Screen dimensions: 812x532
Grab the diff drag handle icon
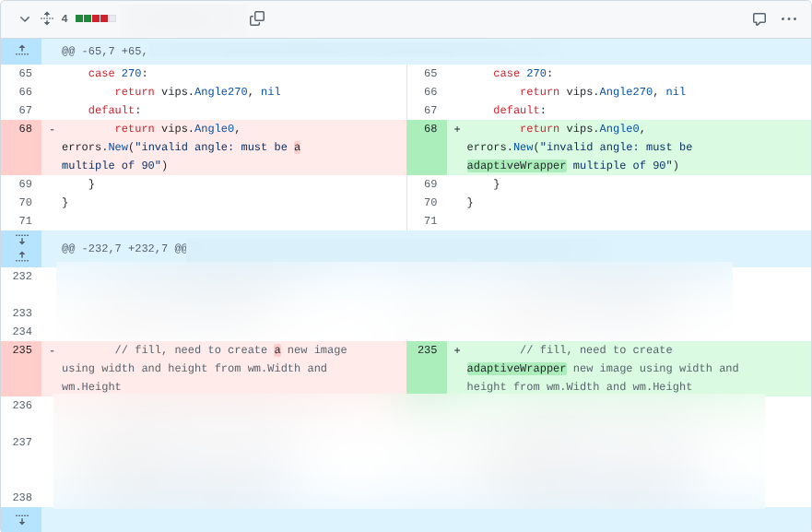click(46, 18)
